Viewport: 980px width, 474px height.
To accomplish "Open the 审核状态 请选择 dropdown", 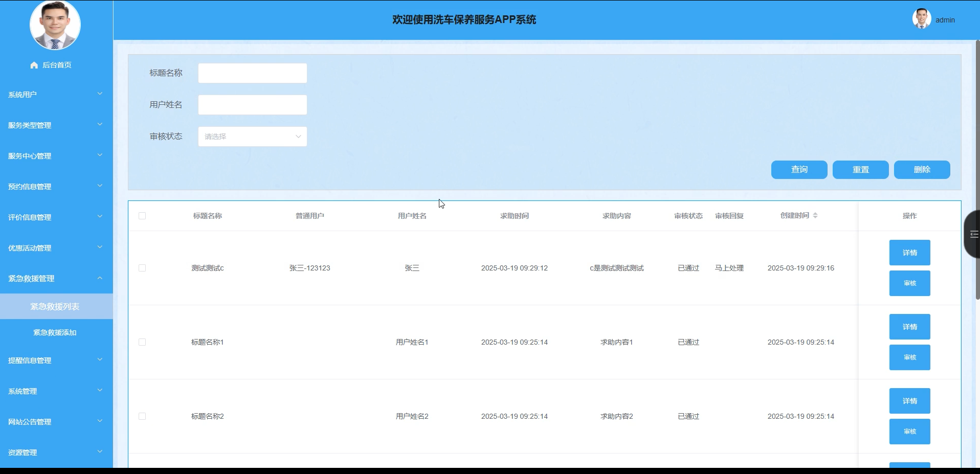I will (x=253, y=137).
